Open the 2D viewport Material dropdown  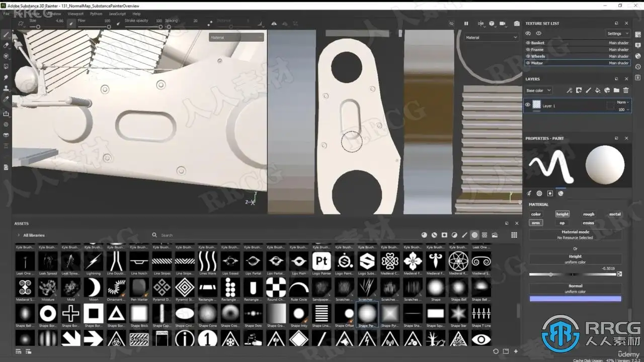[491, 37]
